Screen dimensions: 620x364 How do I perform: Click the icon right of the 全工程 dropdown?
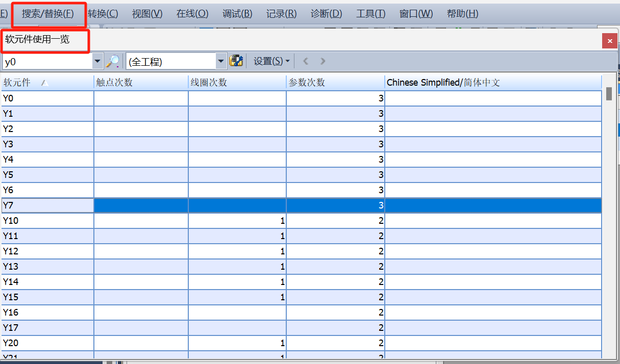click(236, 61)
